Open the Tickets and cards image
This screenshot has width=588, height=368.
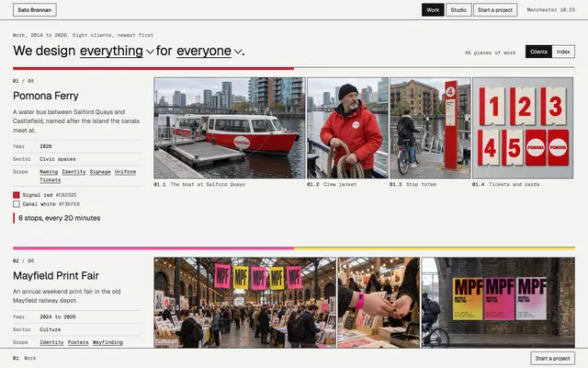(523, 128)
